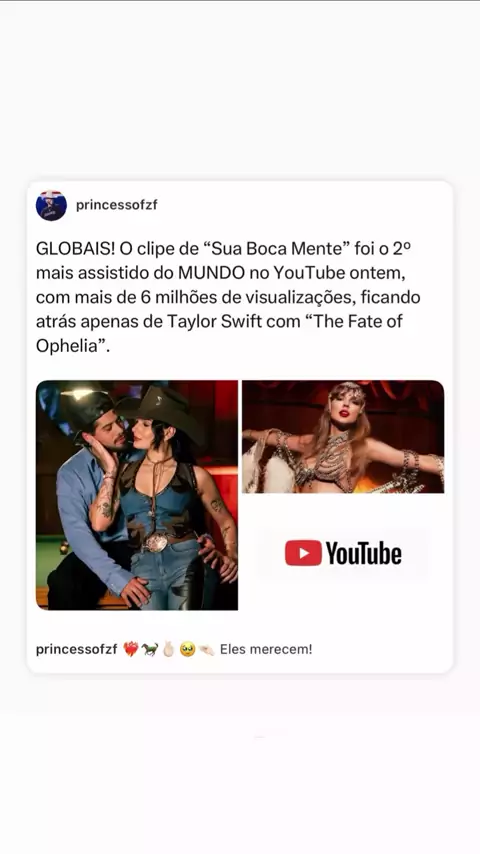Screen dimensions: 480x854
Task: Open the couple in cowboy hats photo
Action: click(137, 495)
